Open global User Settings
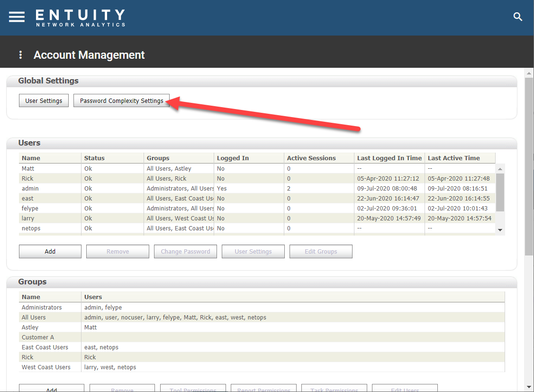Screen dimensions: 534x392 coord(44,100)
